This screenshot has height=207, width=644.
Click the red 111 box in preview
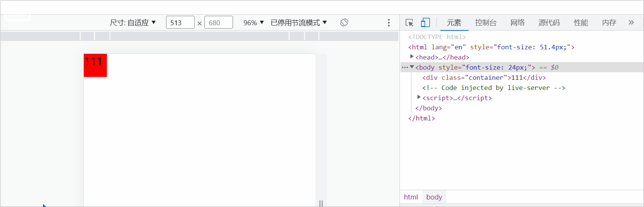[x=95, y=65]
